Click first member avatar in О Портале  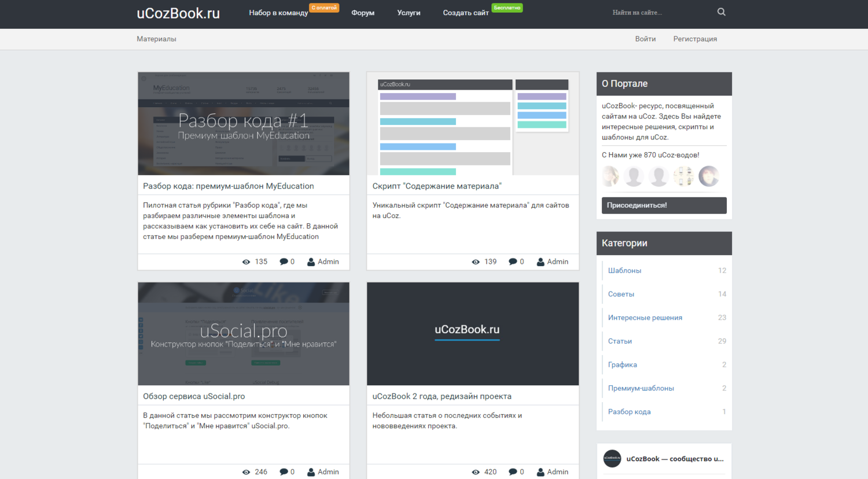click(610, 176)
